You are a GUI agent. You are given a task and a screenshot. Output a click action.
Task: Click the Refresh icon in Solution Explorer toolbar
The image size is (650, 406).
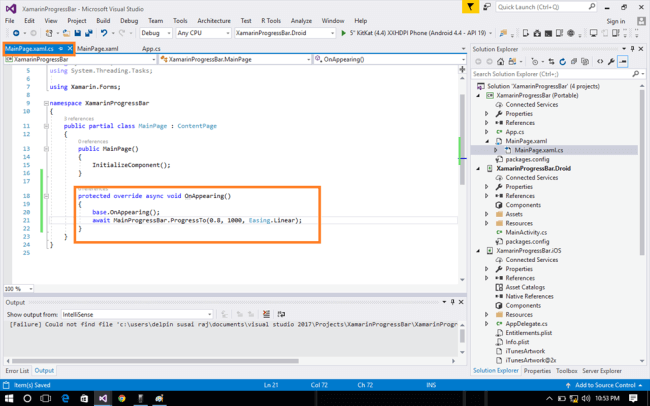(563, 61)
